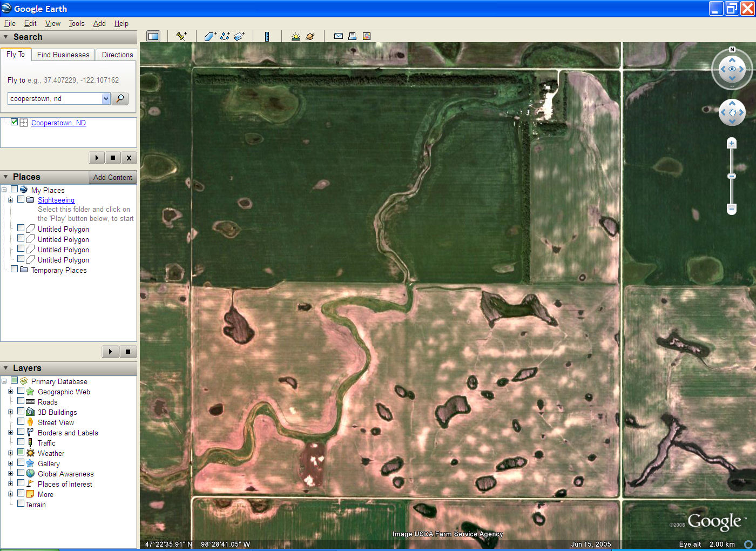Viewport: 756px width, 551px height.
Task: Select the Add Polygon tool
Action: pos(210,36)
